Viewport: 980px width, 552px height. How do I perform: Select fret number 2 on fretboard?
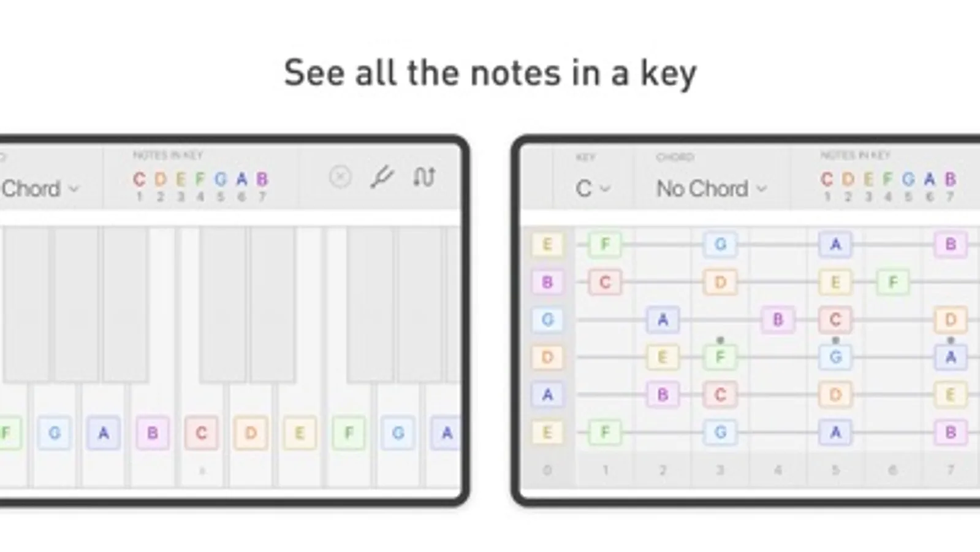662,470
